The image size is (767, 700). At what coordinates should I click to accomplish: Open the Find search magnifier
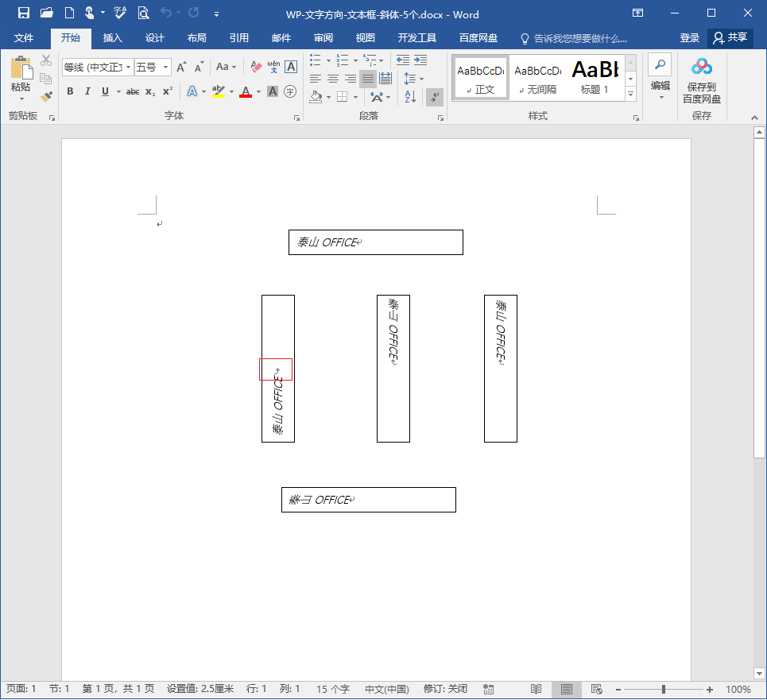point(660,64)
